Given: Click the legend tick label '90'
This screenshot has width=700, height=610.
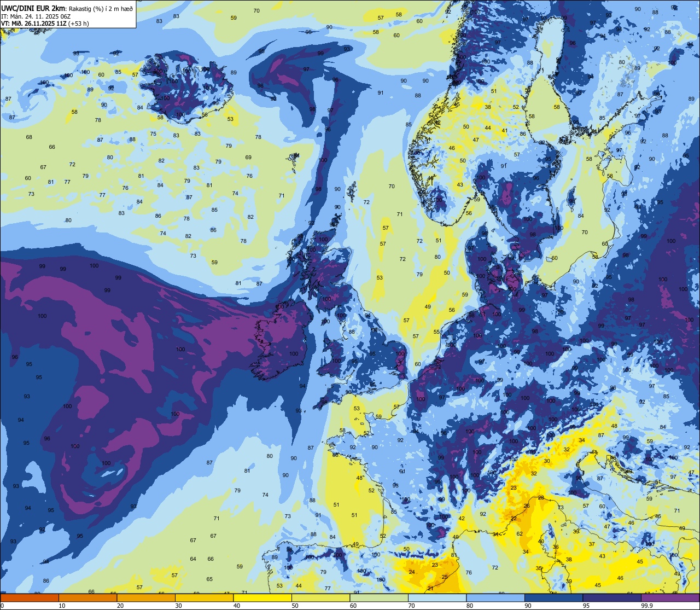Looking at the screenshot, I should click(x=528, y=605).
